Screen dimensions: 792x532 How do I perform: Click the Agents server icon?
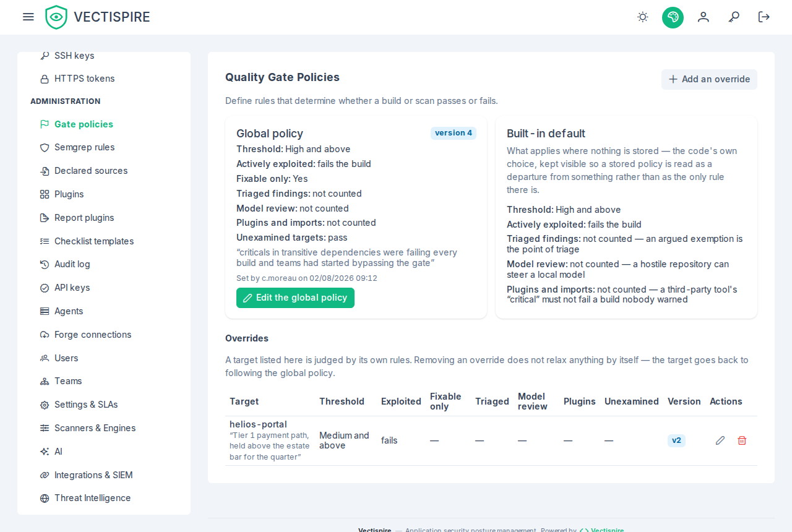45,311
